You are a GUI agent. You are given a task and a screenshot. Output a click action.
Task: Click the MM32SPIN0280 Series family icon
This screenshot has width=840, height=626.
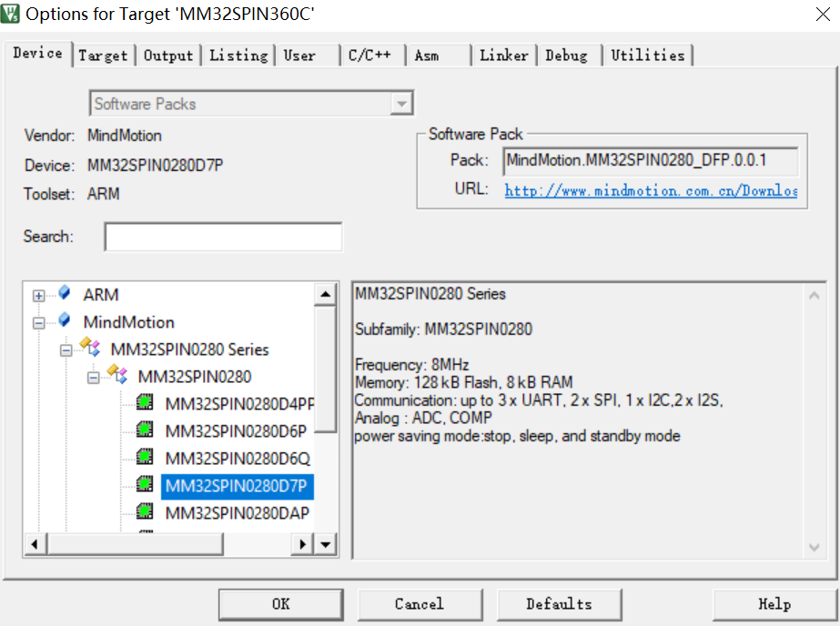tap(90, 347)
